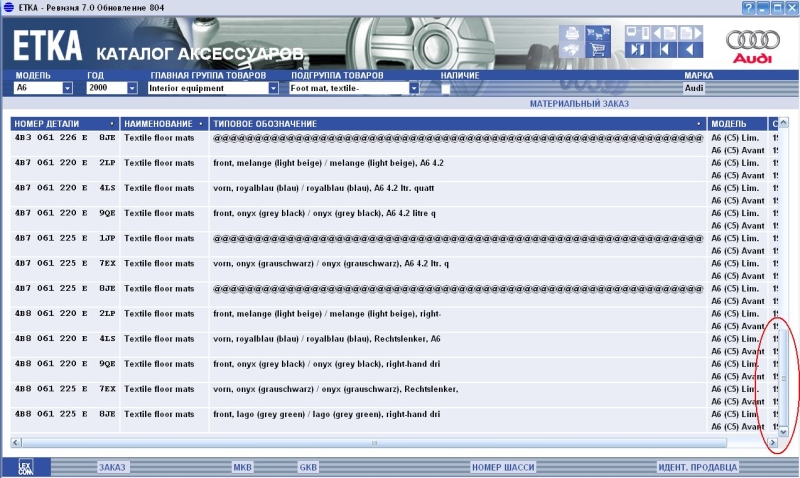Click the ИДЕНТ. ПРОДАВЦА button
The width and height of the screenshot is (800, 478).
click(697, 467)
